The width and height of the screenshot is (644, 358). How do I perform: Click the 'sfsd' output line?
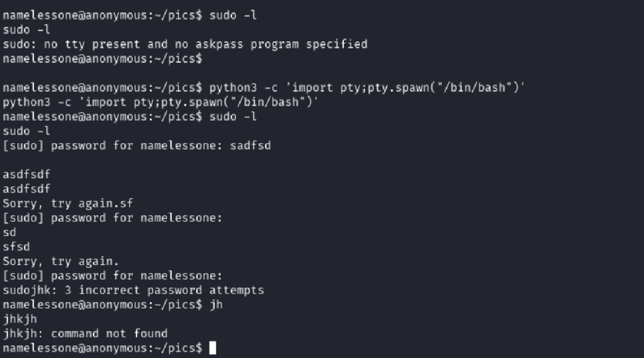[x=15, y=247]
